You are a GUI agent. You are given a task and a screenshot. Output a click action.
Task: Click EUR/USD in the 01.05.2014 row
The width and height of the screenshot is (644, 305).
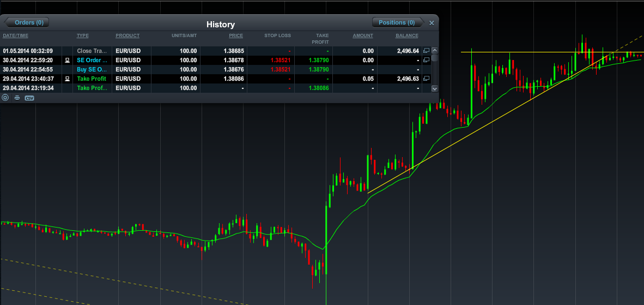click(128, 51)
